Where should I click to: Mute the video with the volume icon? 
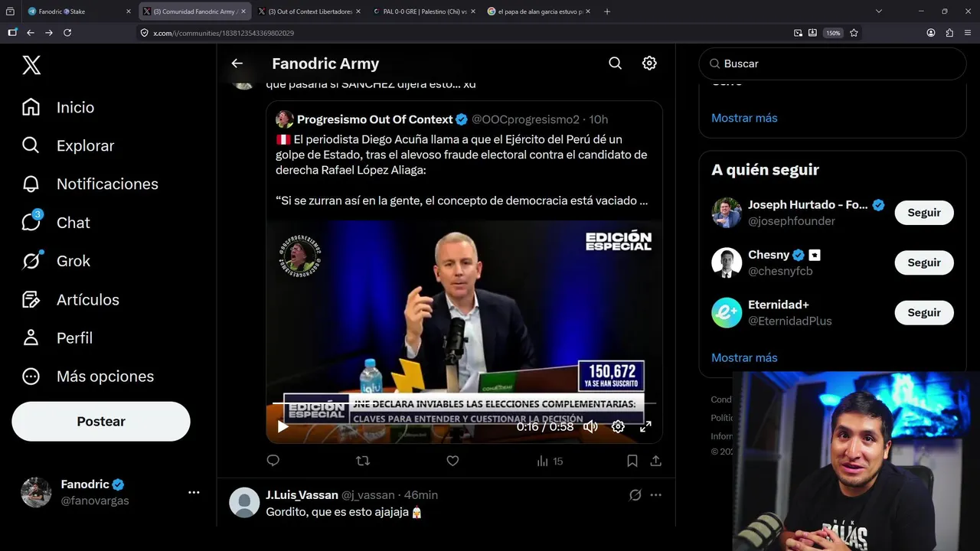tap(590, 426)
